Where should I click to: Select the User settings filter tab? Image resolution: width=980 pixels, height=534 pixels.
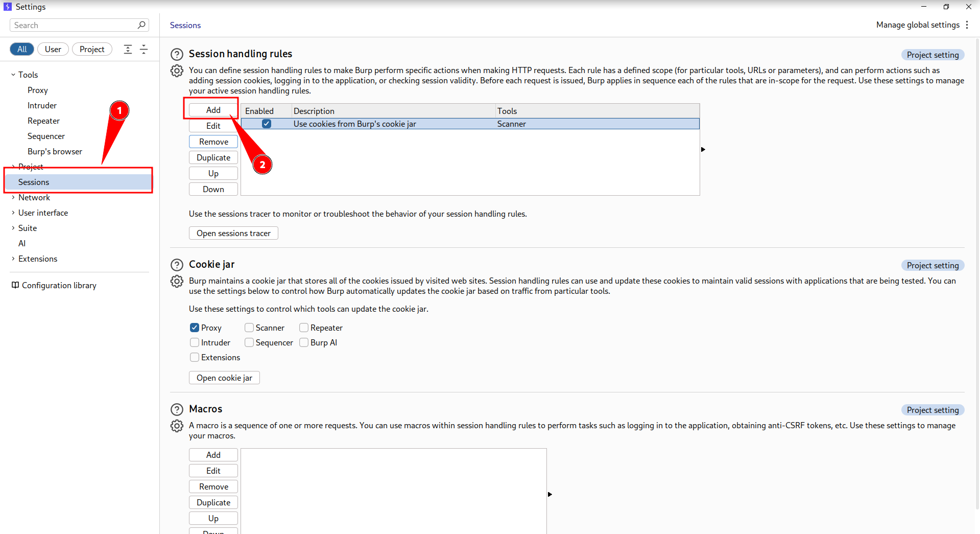[x=53, y=49]
